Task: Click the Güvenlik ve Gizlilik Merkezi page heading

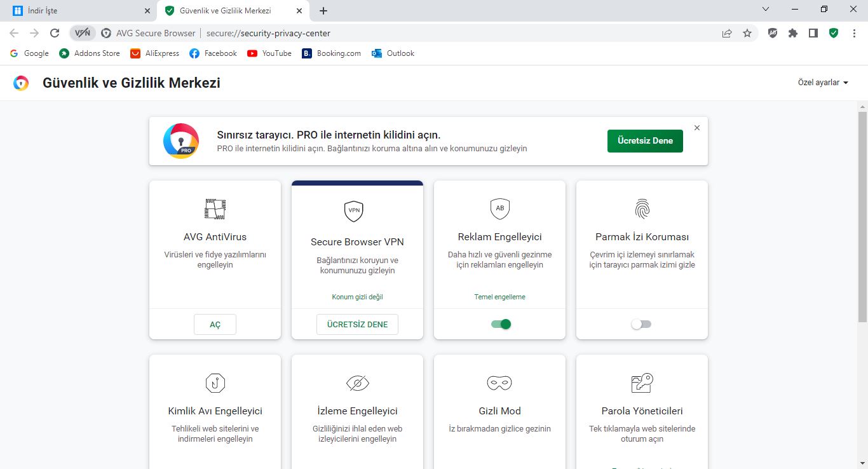Action: click(132, 83)
